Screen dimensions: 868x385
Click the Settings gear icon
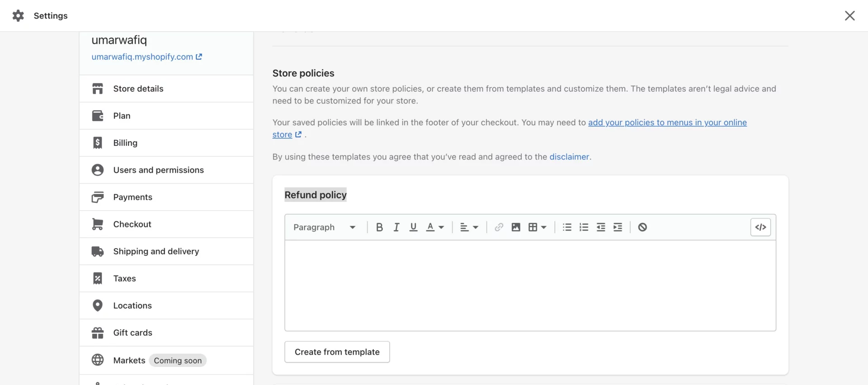18,16
